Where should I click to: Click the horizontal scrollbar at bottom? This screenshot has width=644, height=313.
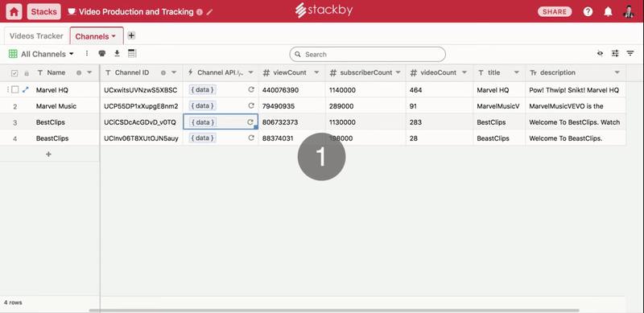(334, 311)
